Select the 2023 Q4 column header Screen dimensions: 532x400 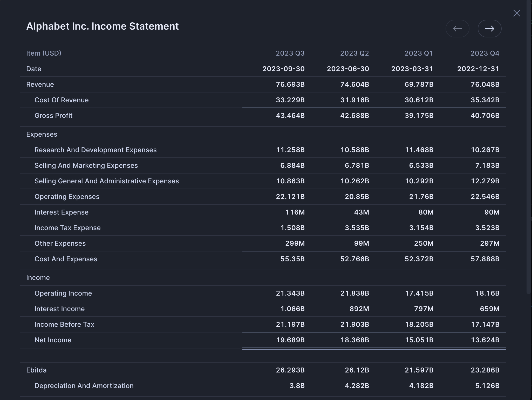(485, 53)
